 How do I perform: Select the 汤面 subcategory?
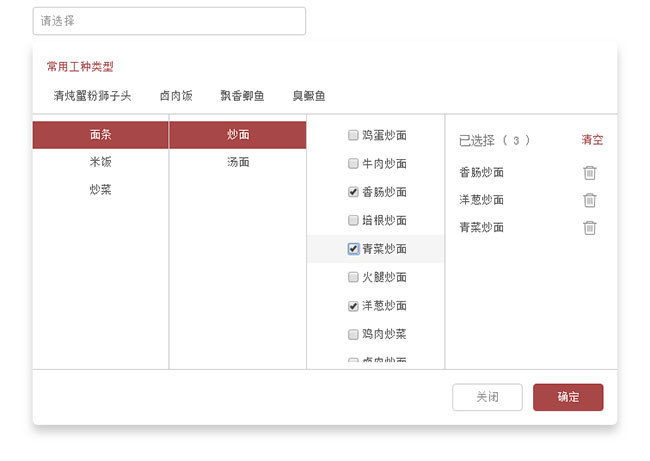(238, 162)
